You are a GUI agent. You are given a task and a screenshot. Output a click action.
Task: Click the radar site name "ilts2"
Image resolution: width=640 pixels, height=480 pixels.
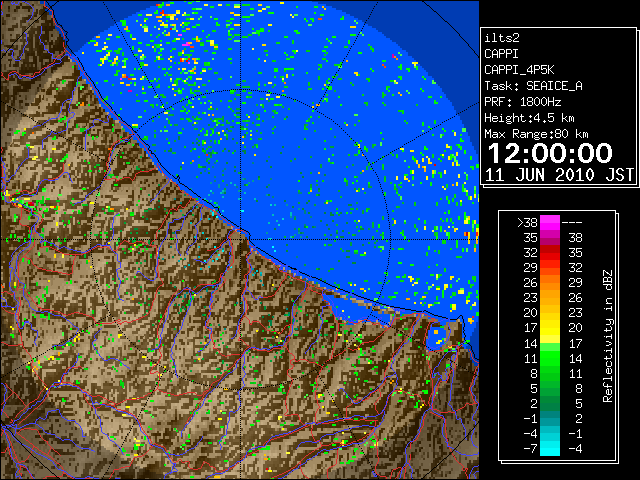point(502,38)
